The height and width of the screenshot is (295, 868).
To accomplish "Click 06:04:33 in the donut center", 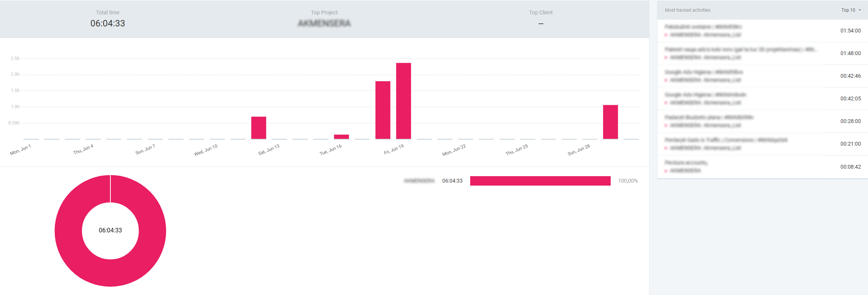I will coord(110,230).
